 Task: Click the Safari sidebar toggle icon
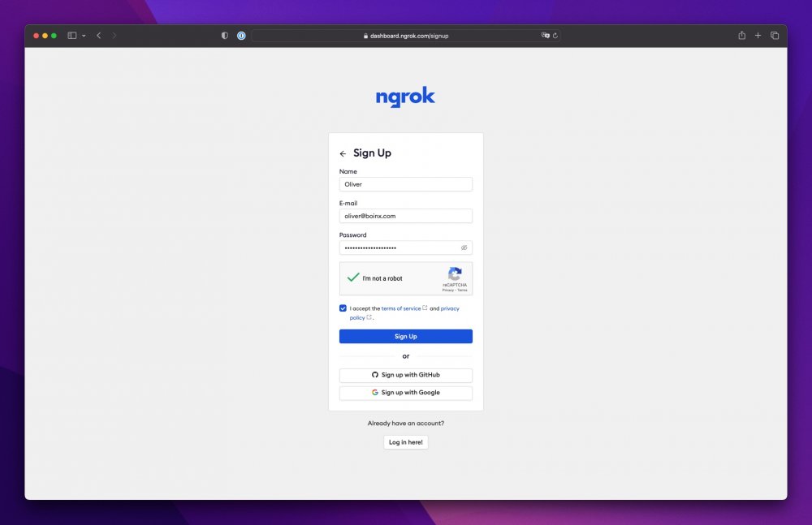click(x=72, y=36)
